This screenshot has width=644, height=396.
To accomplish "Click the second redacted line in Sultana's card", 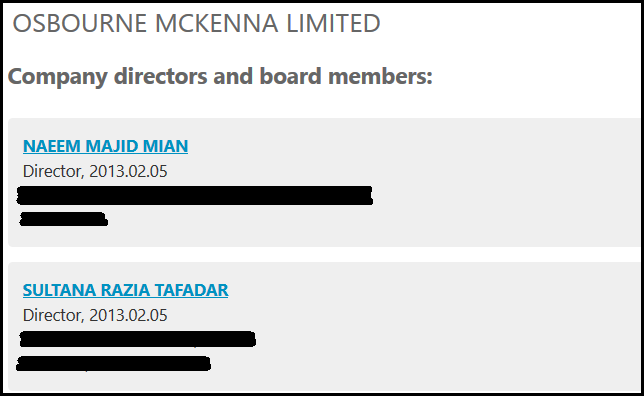I will [113, 364].
